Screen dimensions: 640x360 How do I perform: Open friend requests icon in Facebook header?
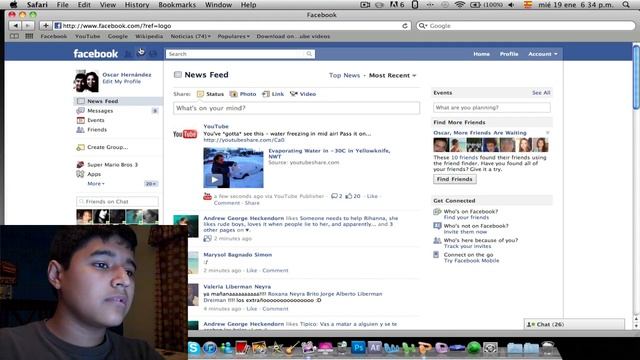click(128, 53)
